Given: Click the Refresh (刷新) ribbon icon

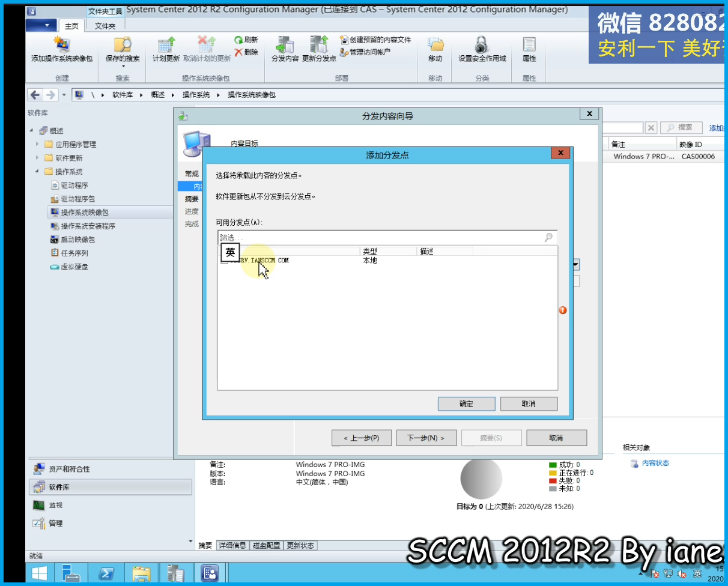Looking at the screenshot, I should (246, 40).
